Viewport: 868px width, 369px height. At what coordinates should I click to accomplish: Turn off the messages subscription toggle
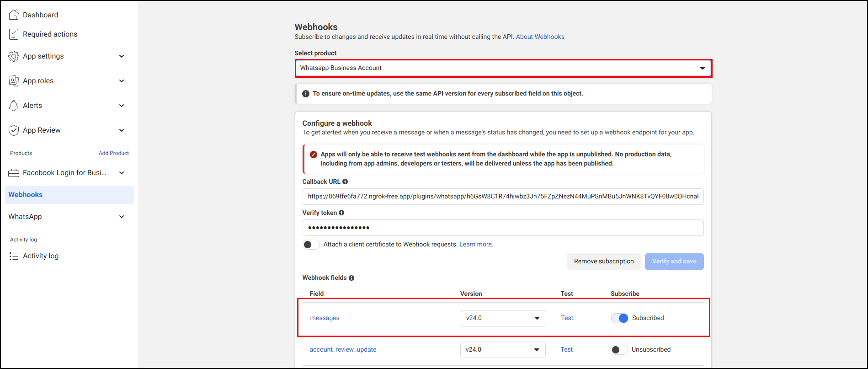point(620,318)
